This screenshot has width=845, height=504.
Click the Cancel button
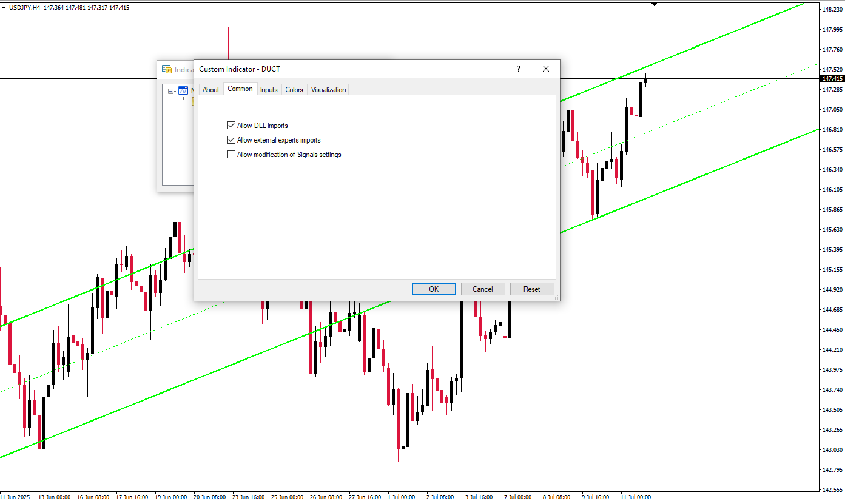click(483, 289)
